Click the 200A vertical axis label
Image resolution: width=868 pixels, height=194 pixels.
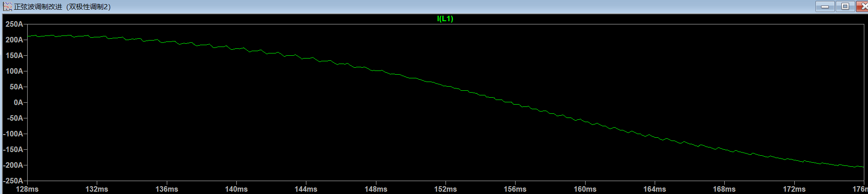point(14,40)
